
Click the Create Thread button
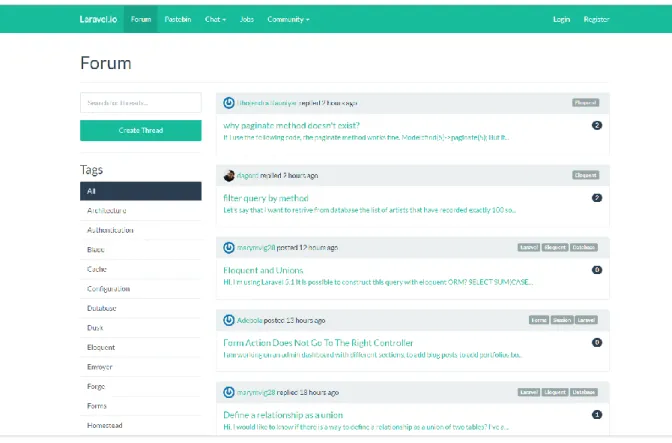click(x=141, y=130)
